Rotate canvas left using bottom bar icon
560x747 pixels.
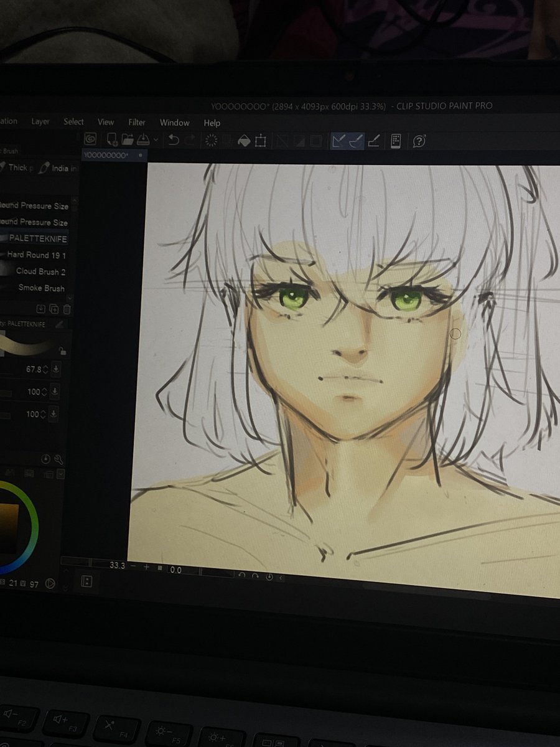pos(243,575)
